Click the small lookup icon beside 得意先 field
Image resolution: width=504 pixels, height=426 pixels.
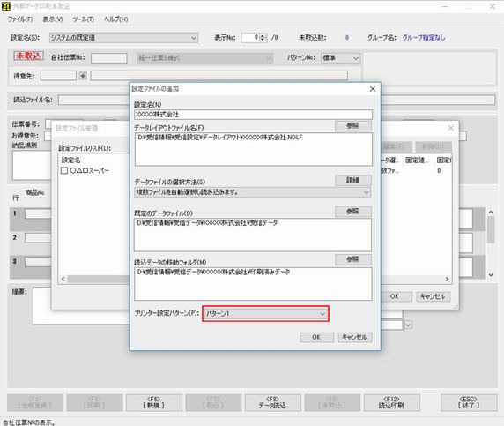(x=83, y=76)
